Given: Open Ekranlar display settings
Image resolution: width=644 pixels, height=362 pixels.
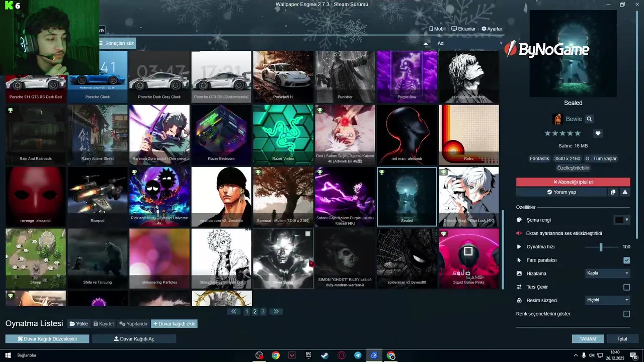Looking at the screenshot, I should tap(463, 29).
